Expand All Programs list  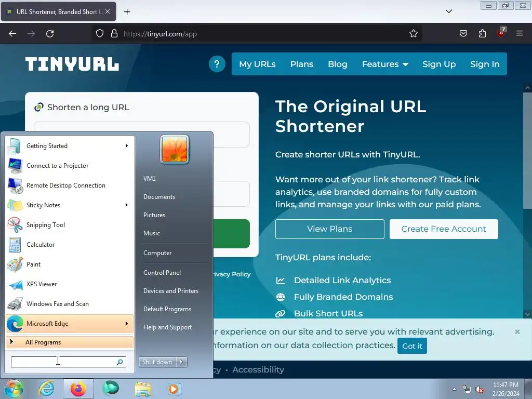click(x=70, y=342)
